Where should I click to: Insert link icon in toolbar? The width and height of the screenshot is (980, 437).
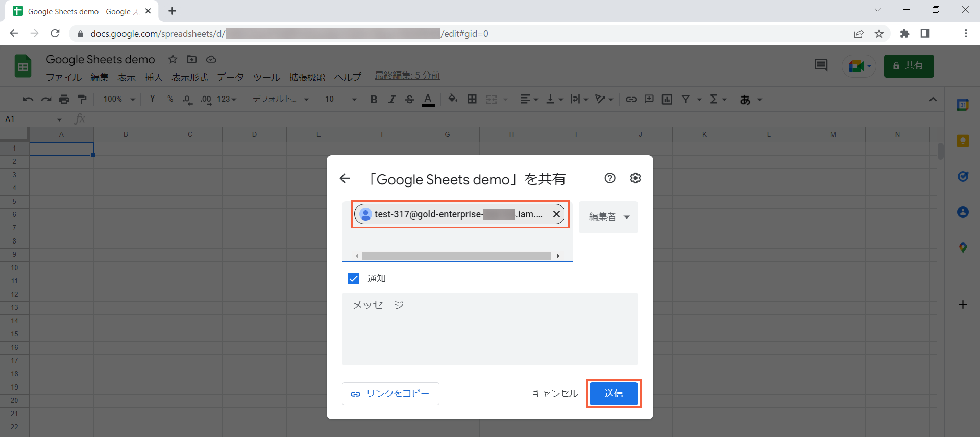click(x=631, y=99)
